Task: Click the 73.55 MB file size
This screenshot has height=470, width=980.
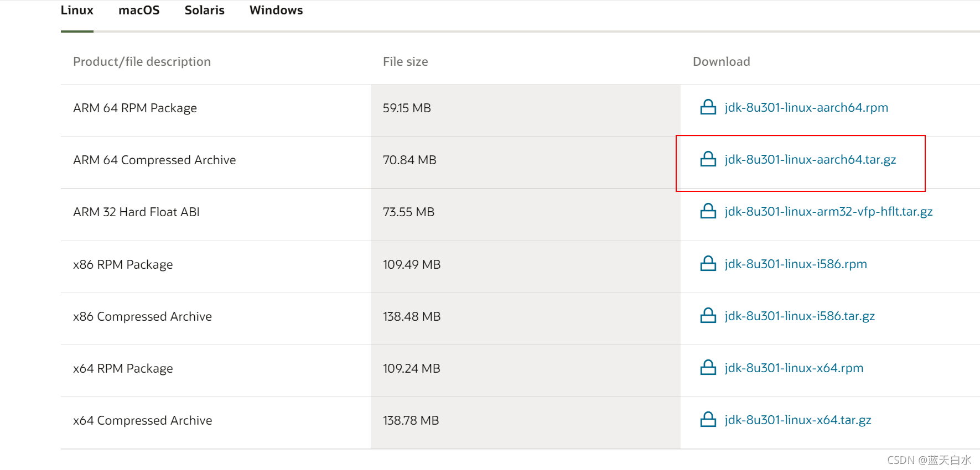Action: (408, 212)
